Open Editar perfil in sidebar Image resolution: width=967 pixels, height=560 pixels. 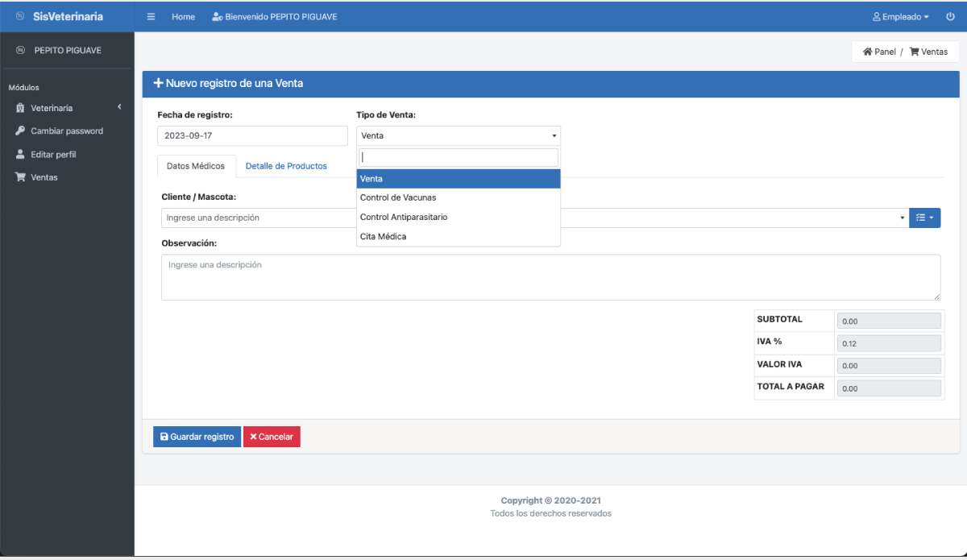point(53,155)
